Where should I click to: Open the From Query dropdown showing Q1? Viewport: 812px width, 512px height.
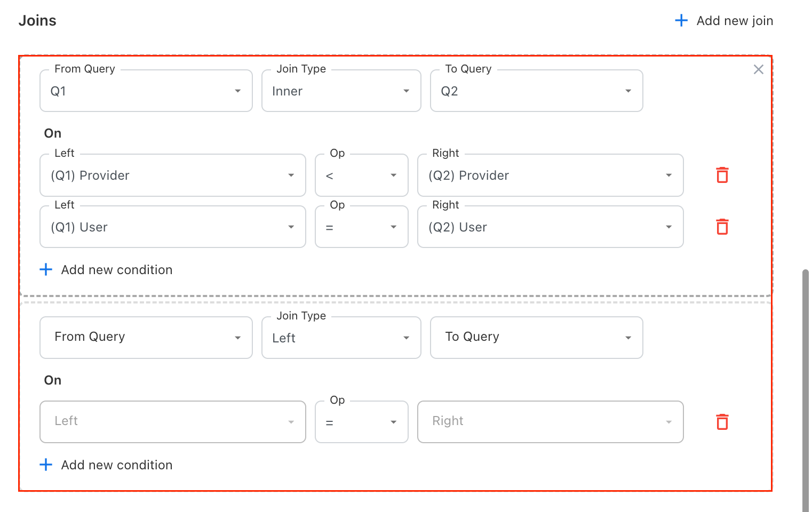146,91
